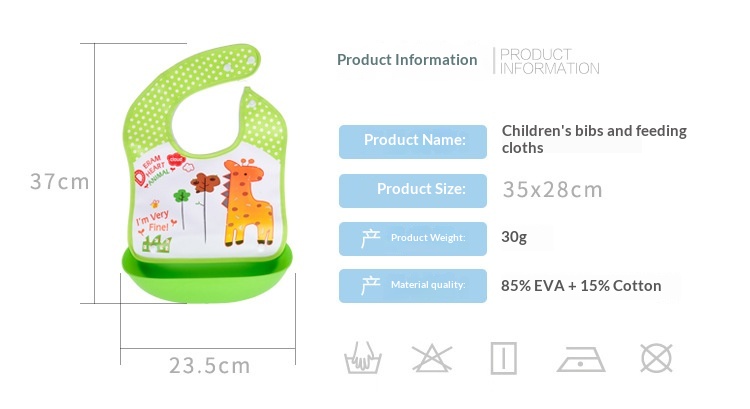Screen dimensions: 750x409
Task: Click the ironing care icon
Action: point(581,357)
